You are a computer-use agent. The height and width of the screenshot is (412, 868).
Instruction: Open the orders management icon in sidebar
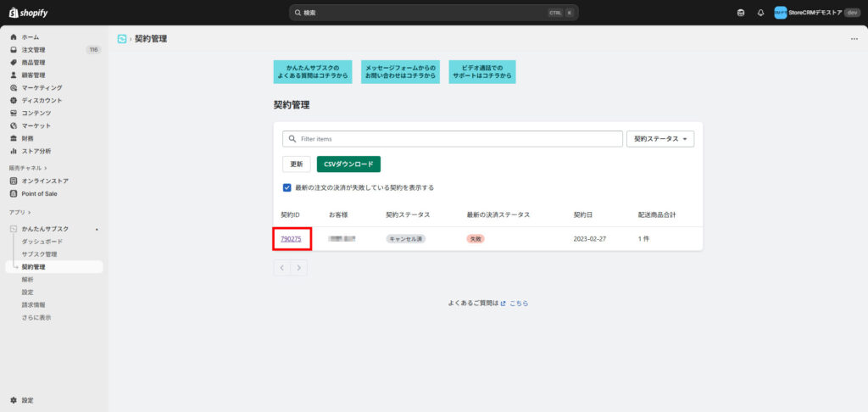tap(14, 50)
